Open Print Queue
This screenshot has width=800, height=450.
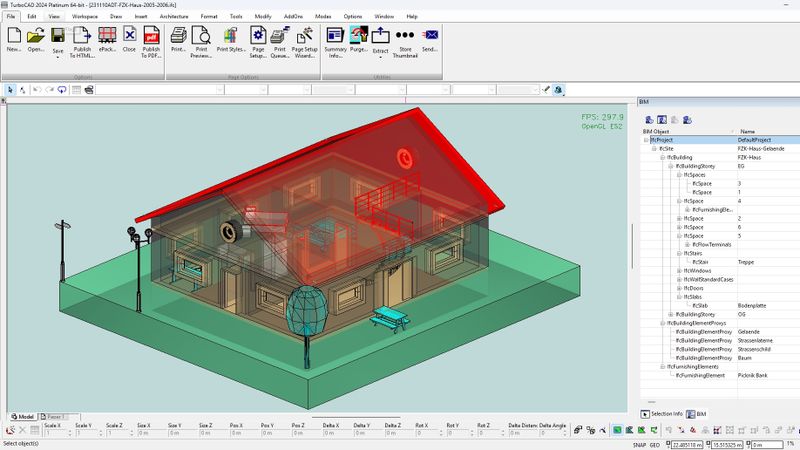[280, 42]
